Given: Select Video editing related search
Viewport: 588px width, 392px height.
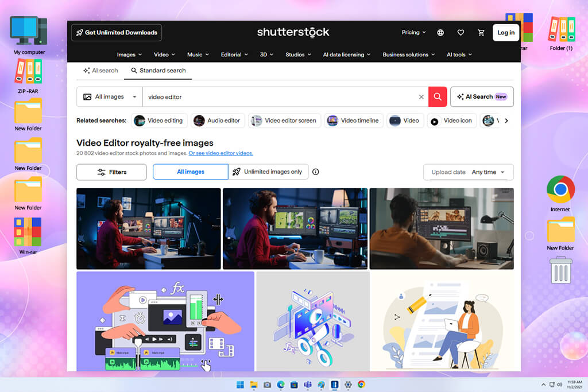Looking at the screenshot, I should [159, 121].
